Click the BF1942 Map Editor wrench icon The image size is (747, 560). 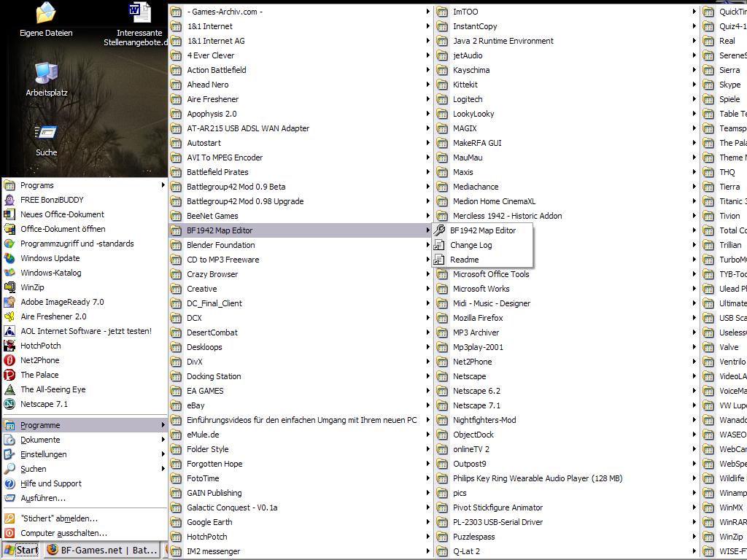pos(439,230)
